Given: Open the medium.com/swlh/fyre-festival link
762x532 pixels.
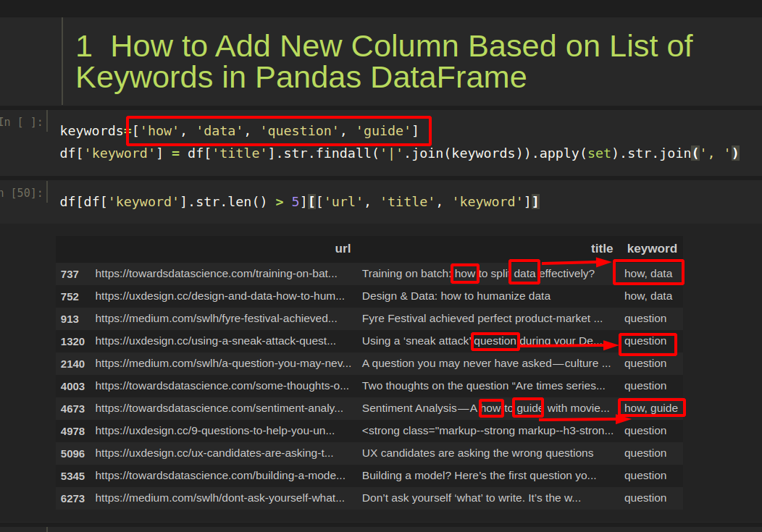Looking at the screenshot, I should (x=209, y=318).
